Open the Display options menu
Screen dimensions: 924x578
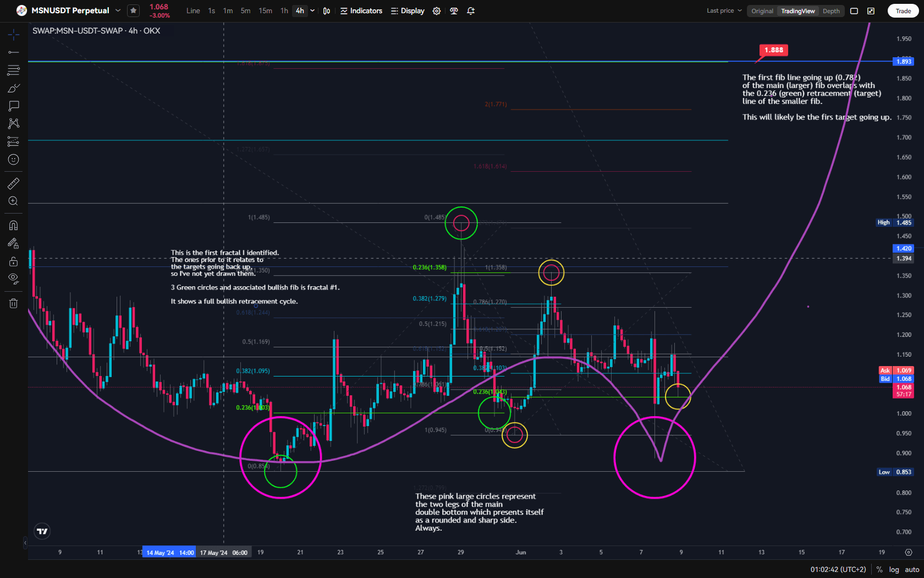pyautogui.click(x=408, y=10)
